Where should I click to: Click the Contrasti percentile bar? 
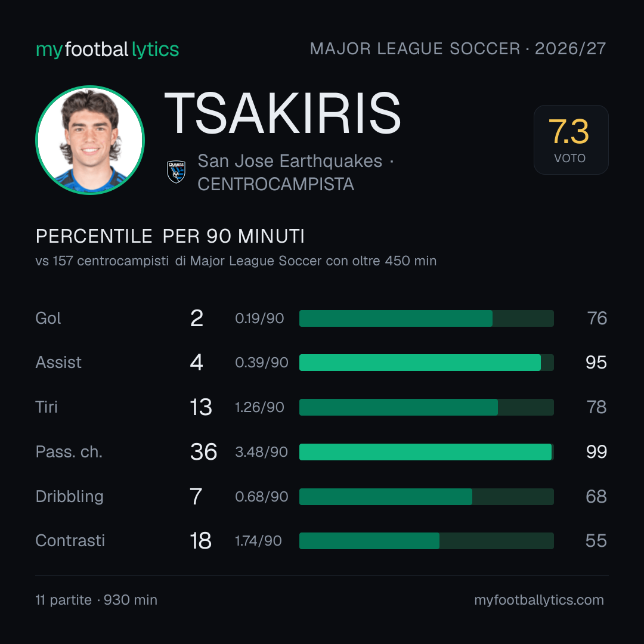pyautogui.click(x=426, y=541)
